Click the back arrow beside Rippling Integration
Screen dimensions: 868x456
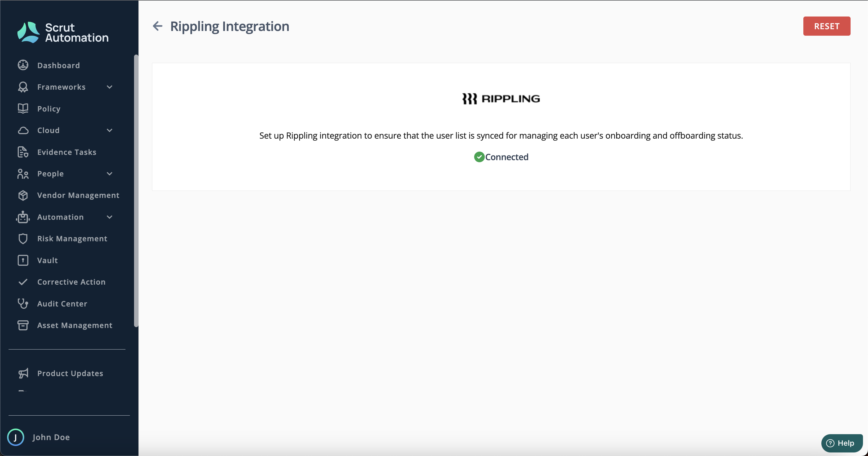click(157, 26)
